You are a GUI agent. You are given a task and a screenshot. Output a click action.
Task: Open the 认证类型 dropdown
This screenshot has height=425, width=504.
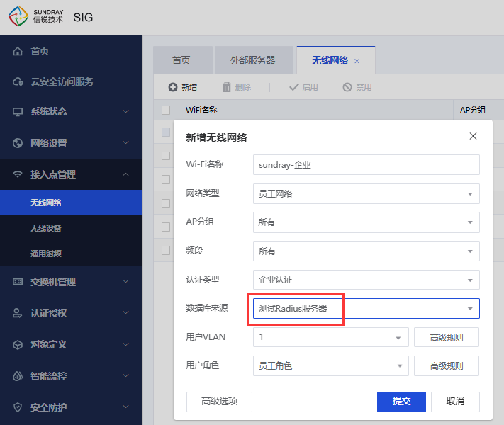366,280
